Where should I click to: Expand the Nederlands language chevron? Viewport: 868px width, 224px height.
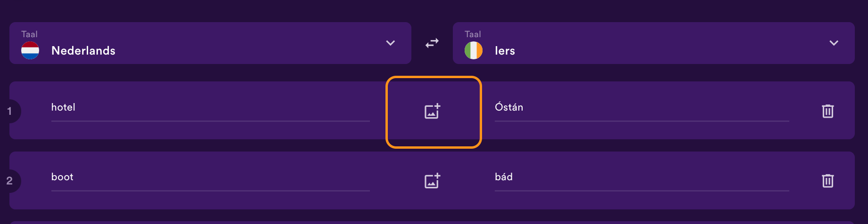[391, 43]
